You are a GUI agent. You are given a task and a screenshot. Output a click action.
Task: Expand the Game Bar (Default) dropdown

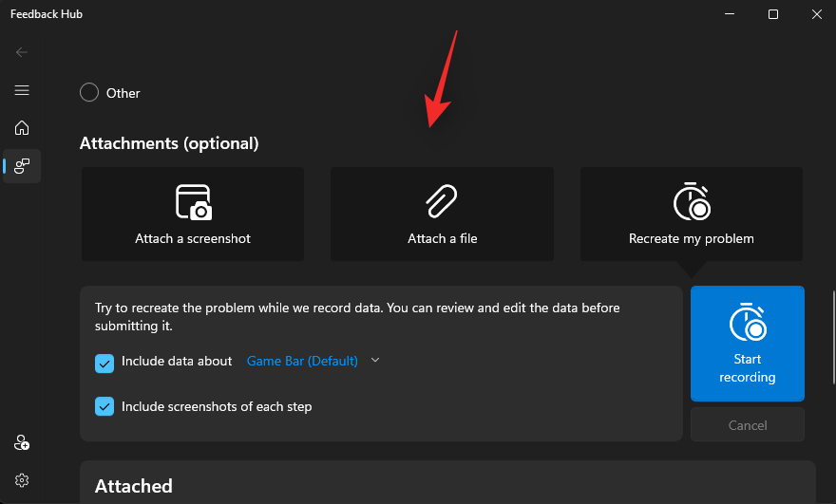[x=302, y=361]
